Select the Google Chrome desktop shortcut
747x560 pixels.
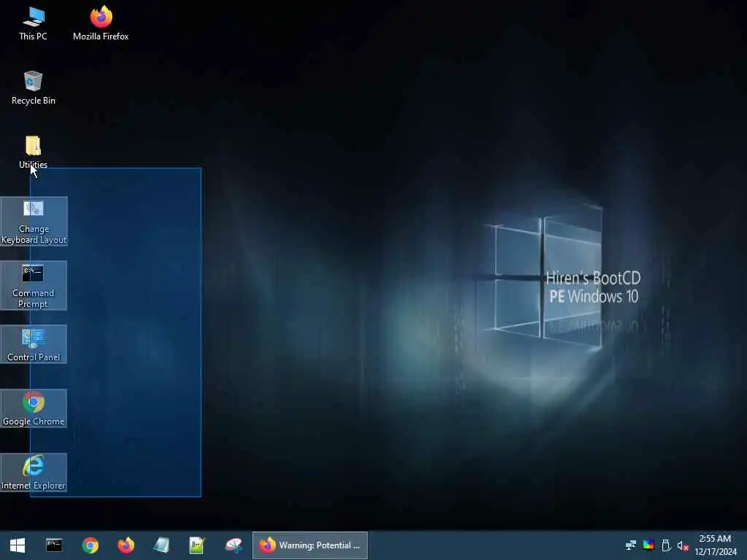(34, 408)
